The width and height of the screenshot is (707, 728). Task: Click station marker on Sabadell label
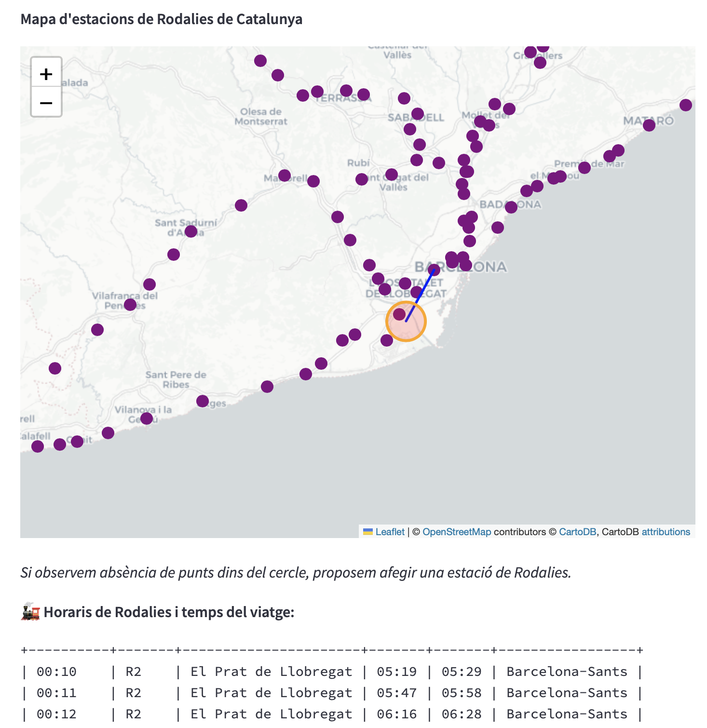pos(418,114)
